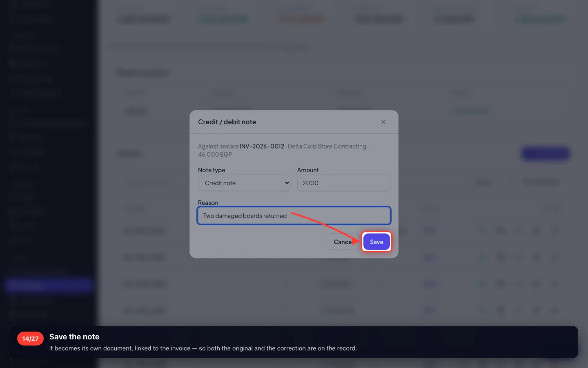Select the invoice number INV-2026-0012
The width and height of the screenshot is (588, 368).
[262, 146]
